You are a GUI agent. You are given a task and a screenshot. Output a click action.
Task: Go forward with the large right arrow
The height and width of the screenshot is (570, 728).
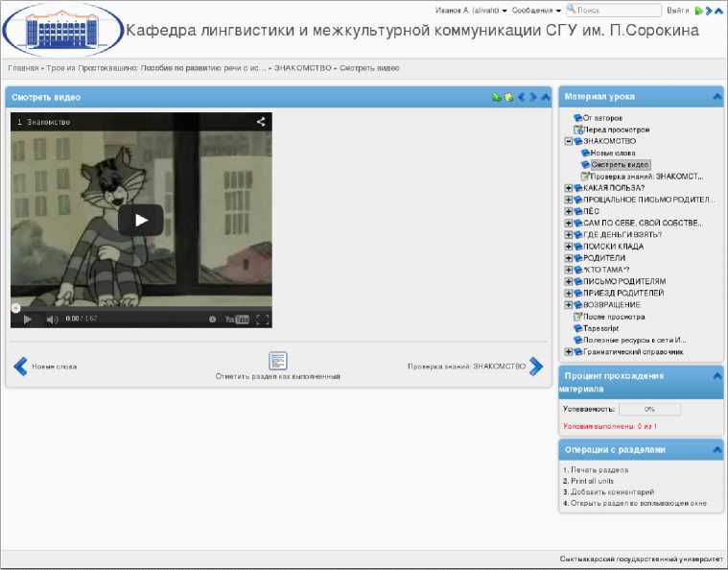(536, 367)
